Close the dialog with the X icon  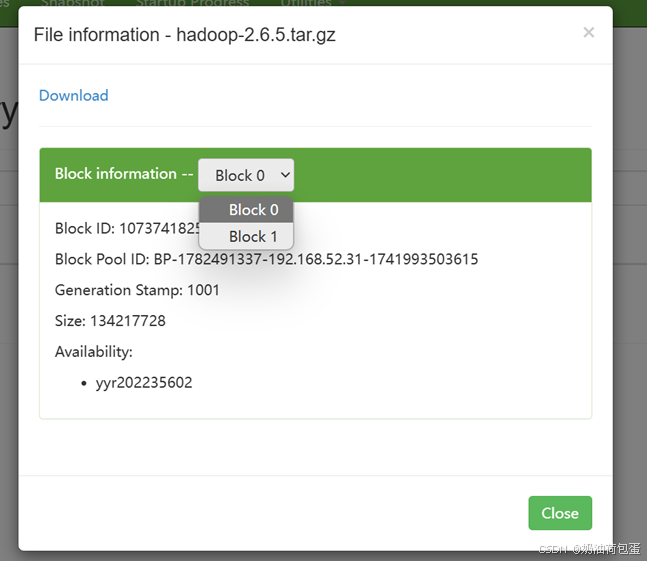tap(589, 32)
